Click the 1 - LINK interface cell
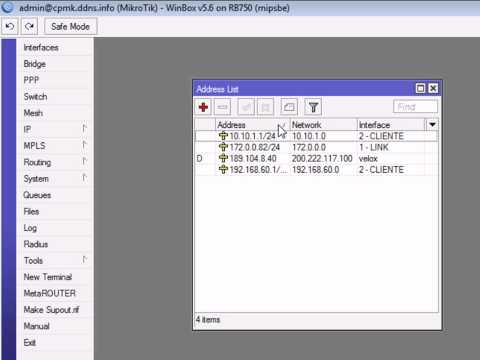480x360 pixels. [374, 147]
